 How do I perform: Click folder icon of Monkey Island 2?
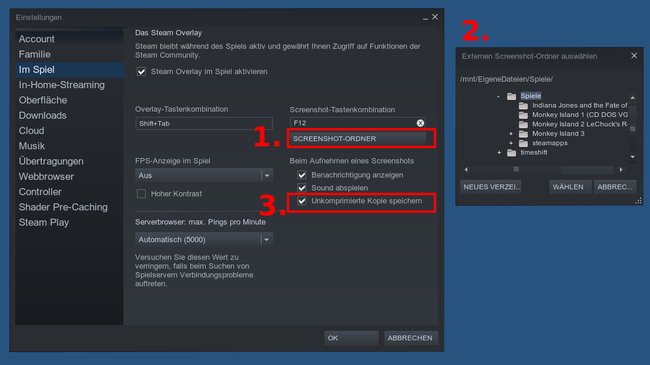point(523,124)
